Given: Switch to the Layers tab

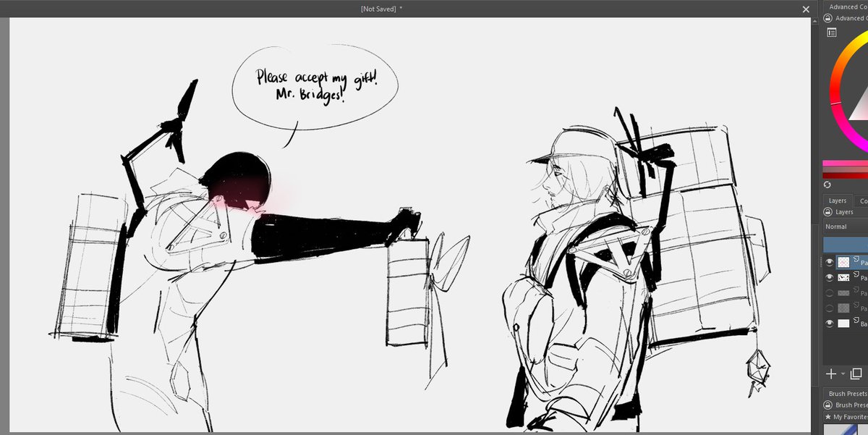Looking at the screenshot, I should point(838,200).
